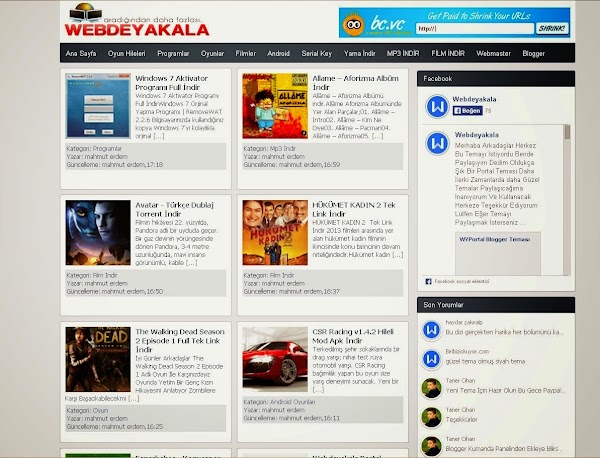Open the CSR Racing red car thumbnail

point(275,359)
